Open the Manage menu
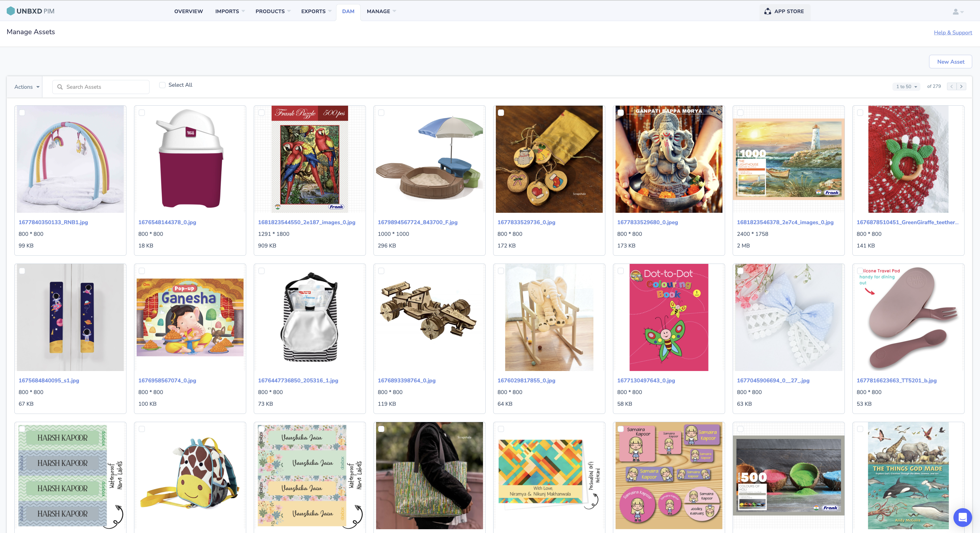 [381, 11]
